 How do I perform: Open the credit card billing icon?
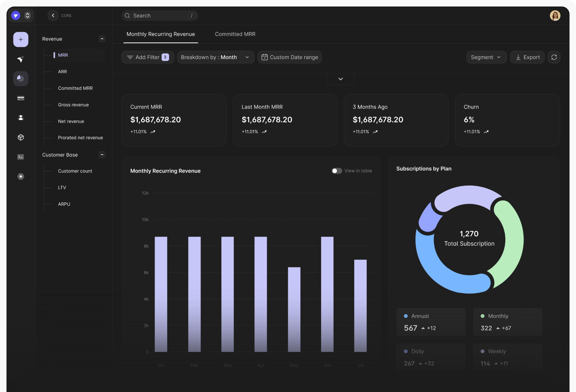coord(21,98)
